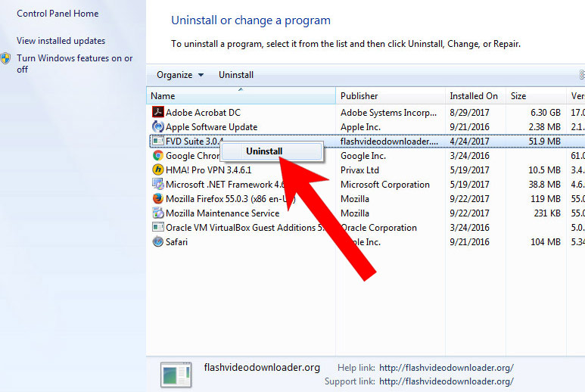Select the Oracle VM VirtualBox icon

157,228
